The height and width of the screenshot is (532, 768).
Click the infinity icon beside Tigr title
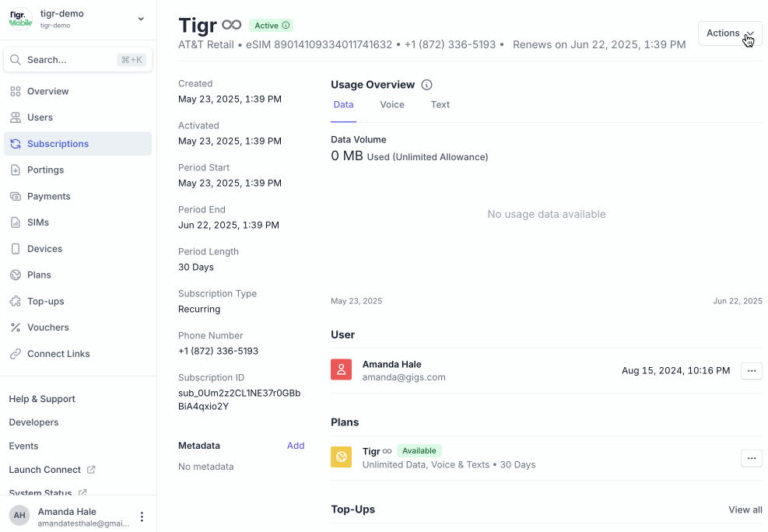[232, 25]
